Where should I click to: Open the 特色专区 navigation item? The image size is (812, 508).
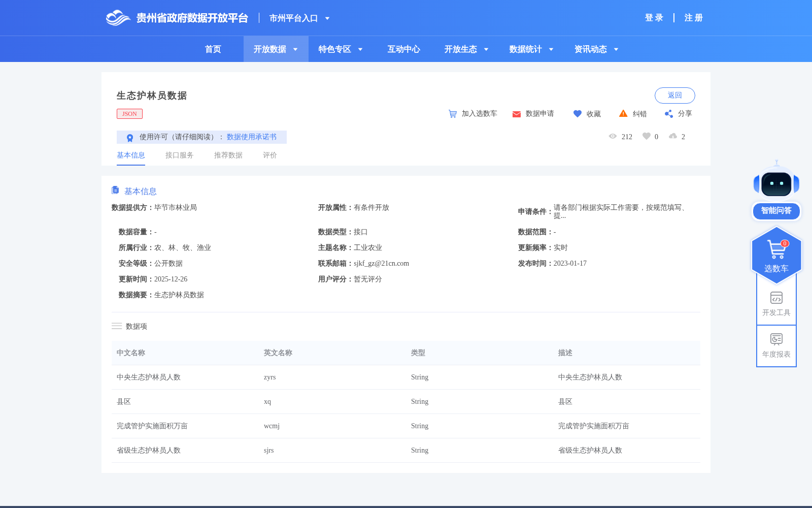(335, 49)
